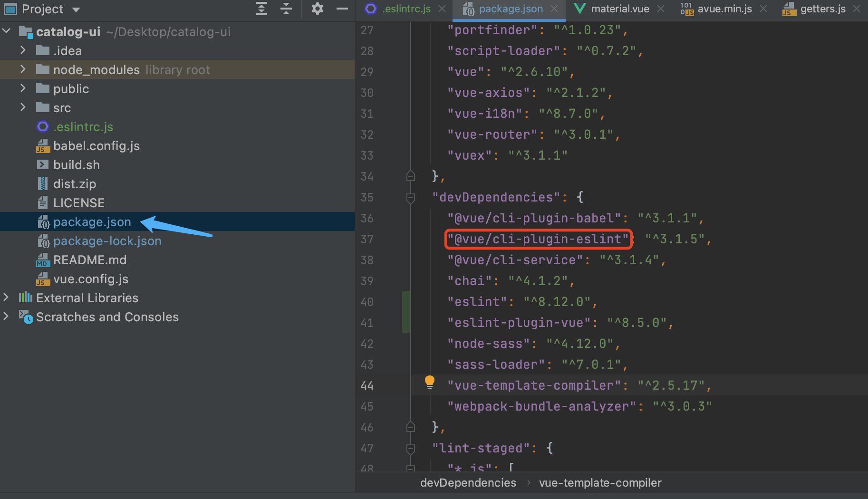
Task: Expand the public folder
Action: (23, 88)
